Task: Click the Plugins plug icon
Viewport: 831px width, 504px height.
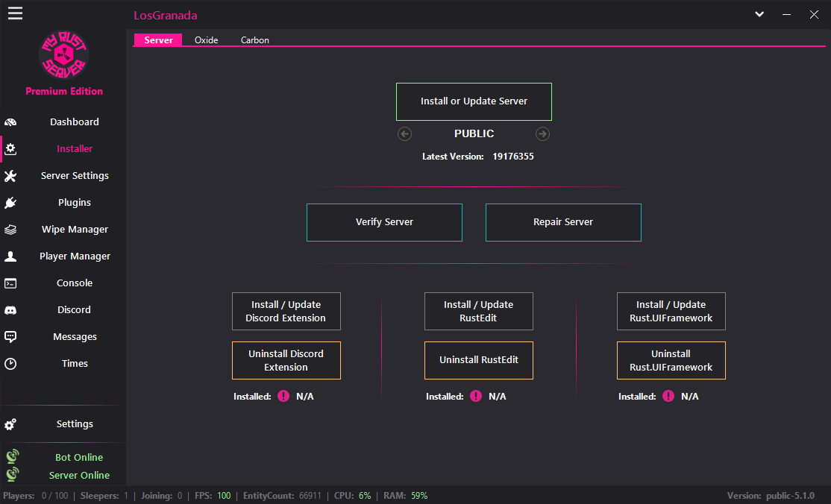Action: (10, 203)
